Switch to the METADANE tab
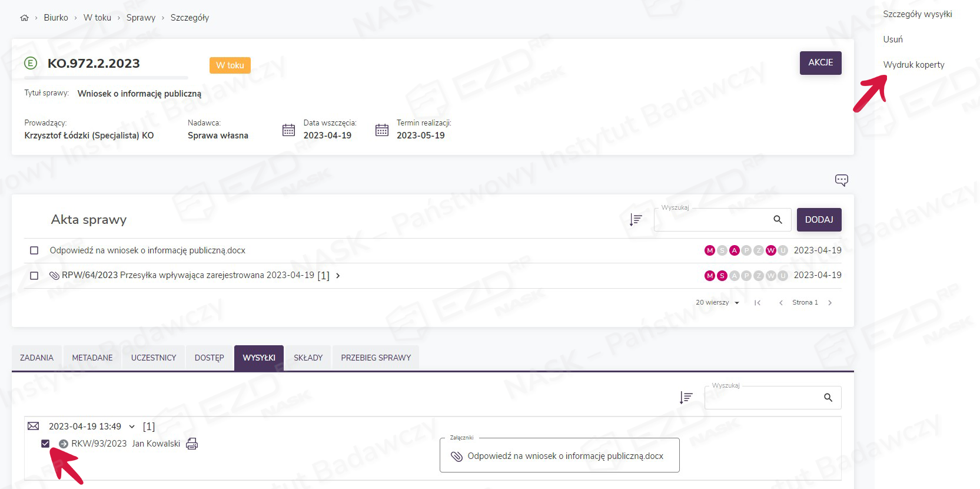The width and height of the screenshot is (980, 489). click(x=92, y=358)
